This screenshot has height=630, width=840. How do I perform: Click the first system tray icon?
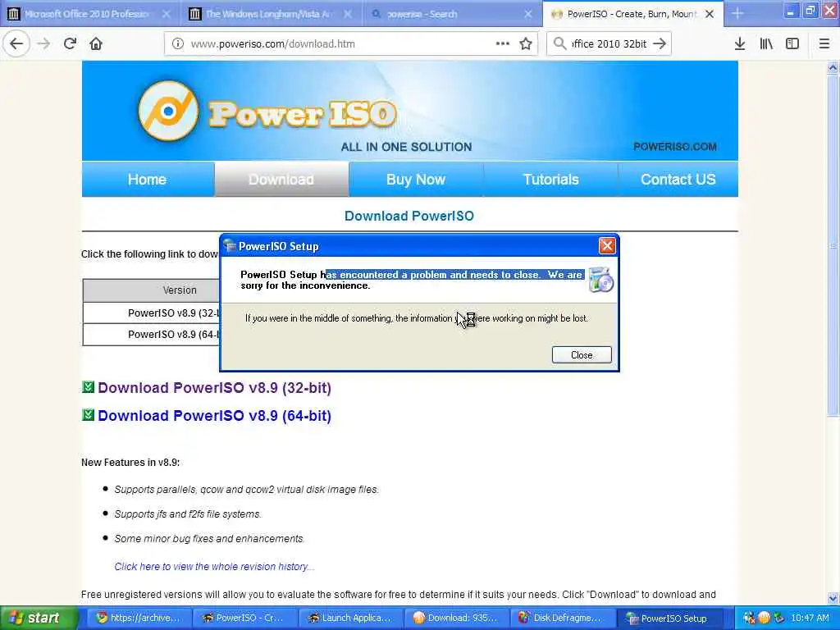pos(749,618)
